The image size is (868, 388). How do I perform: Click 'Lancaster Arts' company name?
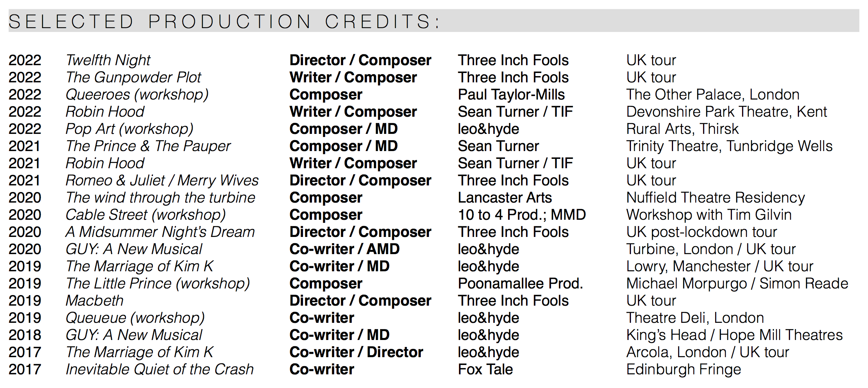click(x=505, y=198)
